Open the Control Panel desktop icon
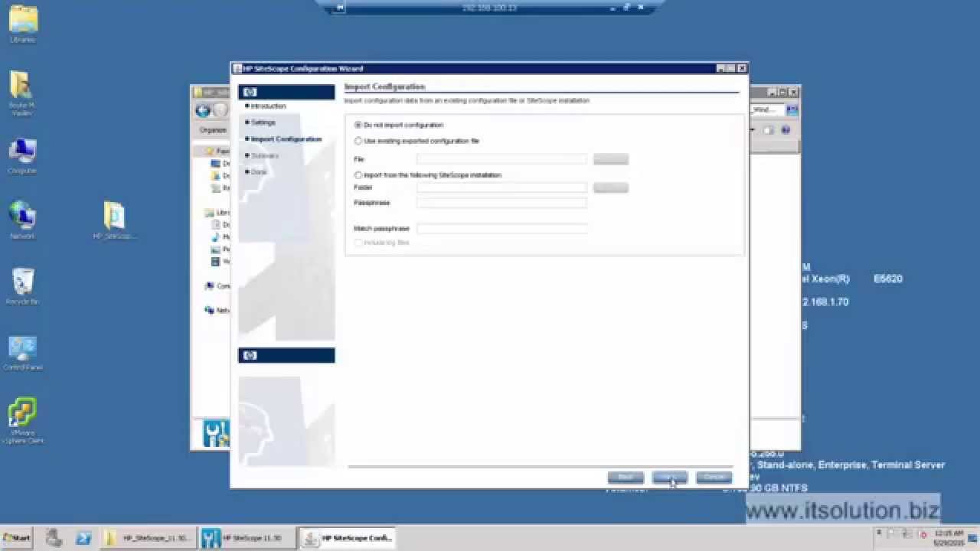This screenshot has width=980, height=551. tap(22, 352)
